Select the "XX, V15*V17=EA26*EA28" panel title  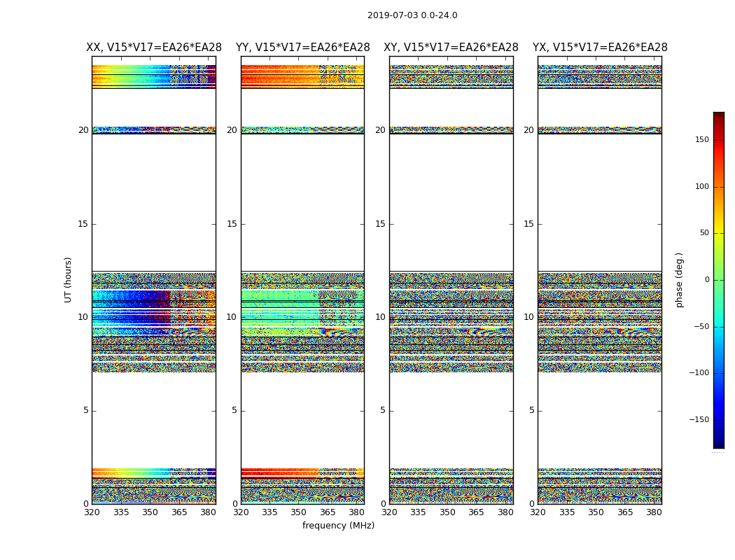pos(154,48)
